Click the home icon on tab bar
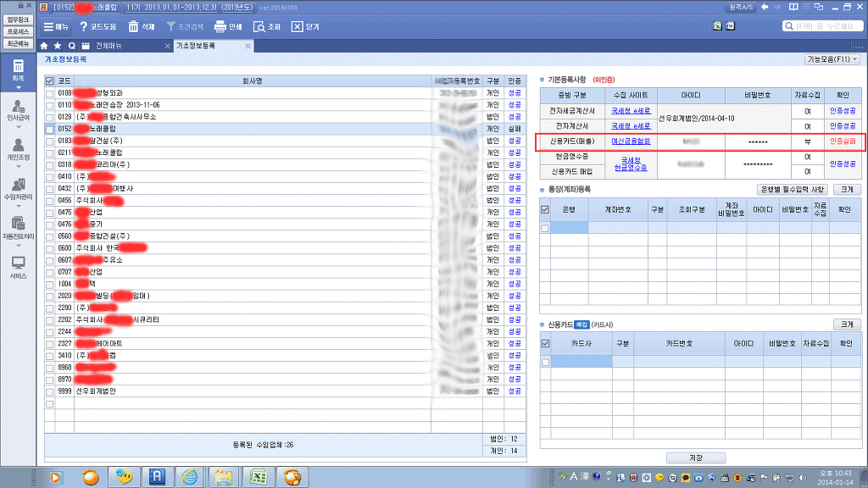Viewport: 868px width, 488px height. (45, 46)
